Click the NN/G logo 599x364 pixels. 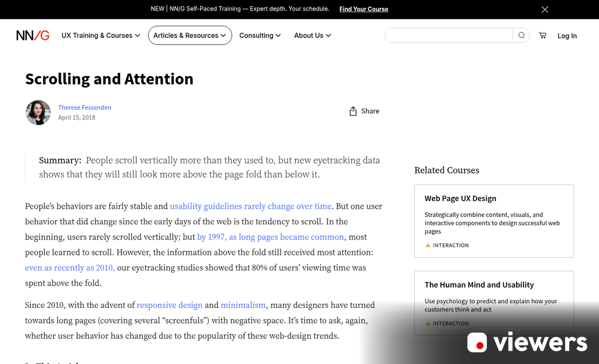[32, 35]
